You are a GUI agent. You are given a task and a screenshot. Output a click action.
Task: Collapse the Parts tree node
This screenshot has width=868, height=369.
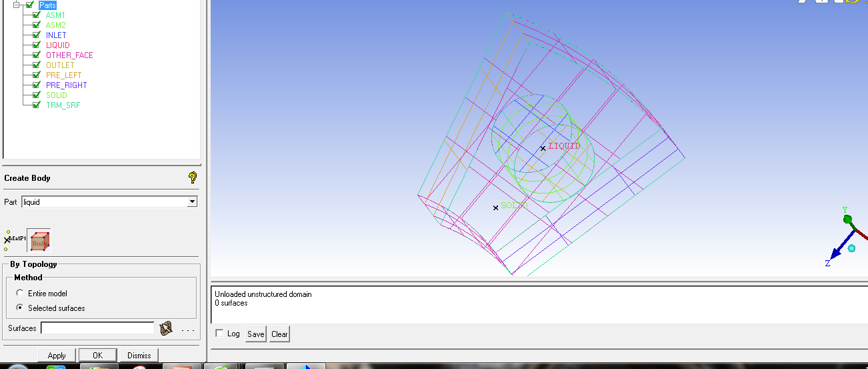pyautogui.click(x=17, y=5)
